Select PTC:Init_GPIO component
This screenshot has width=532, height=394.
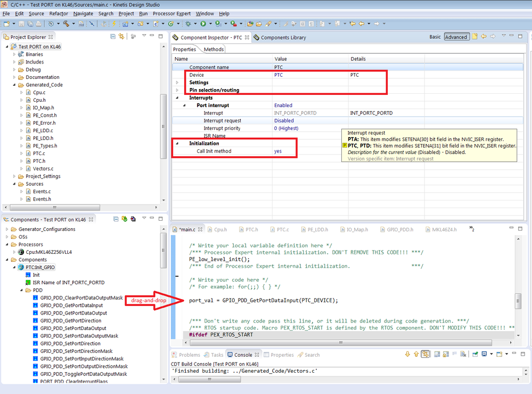(x=40, y=267)
